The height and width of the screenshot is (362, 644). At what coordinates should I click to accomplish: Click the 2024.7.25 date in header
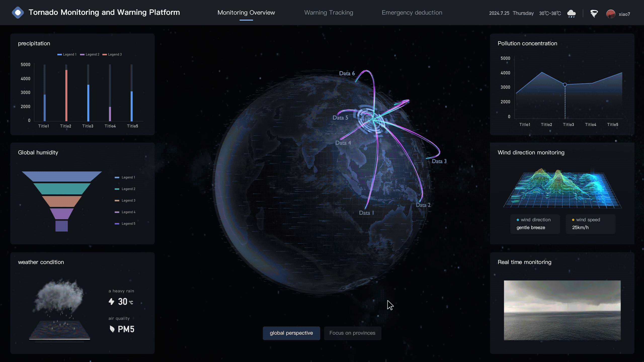click(x=499, y=13)
